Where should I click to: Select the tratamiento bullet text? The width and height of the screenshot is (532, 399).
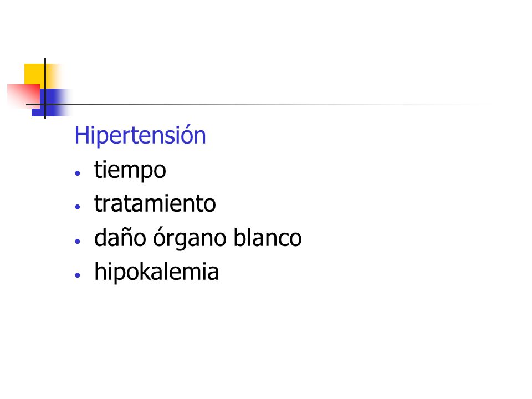tap(155, 203)
